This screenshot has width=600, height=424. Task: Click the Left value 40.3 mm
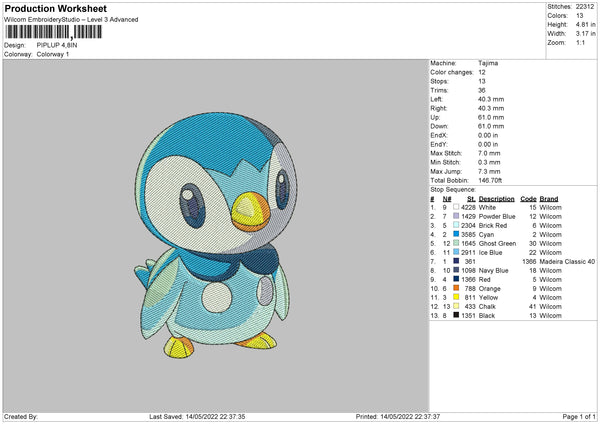[491, 99]
